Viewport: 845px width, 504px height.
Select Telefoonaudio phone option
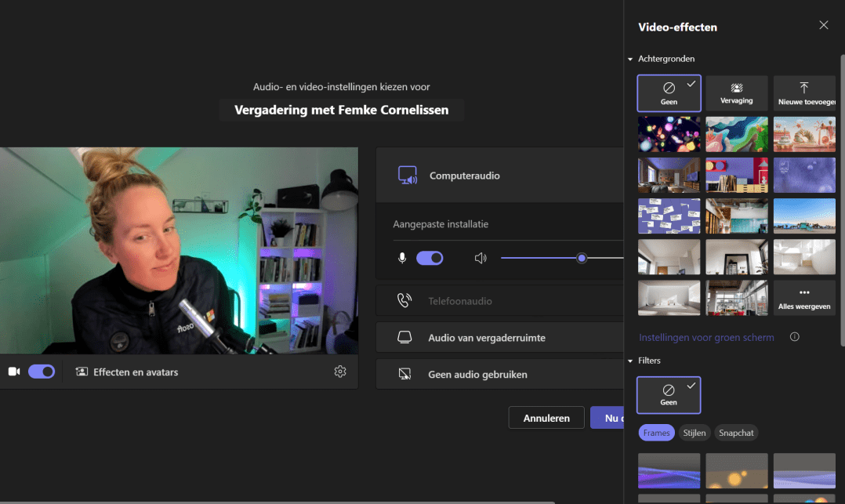point(460,301)
